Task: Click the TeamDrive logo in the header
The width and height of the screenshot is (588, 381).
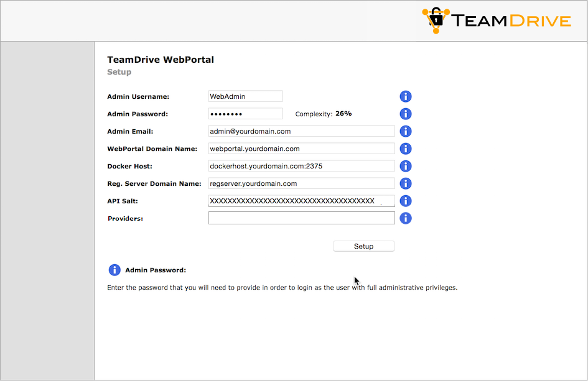Action: coord(496,21)
